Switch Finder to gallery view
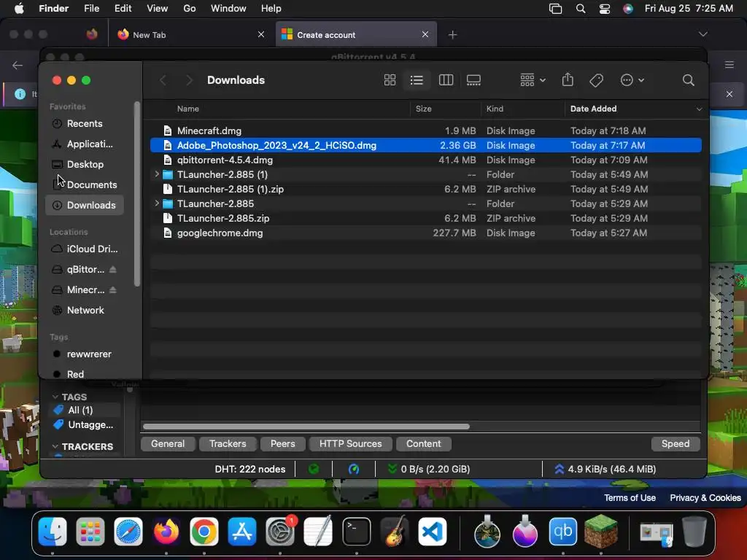747x560 pixels. (473, 80)
